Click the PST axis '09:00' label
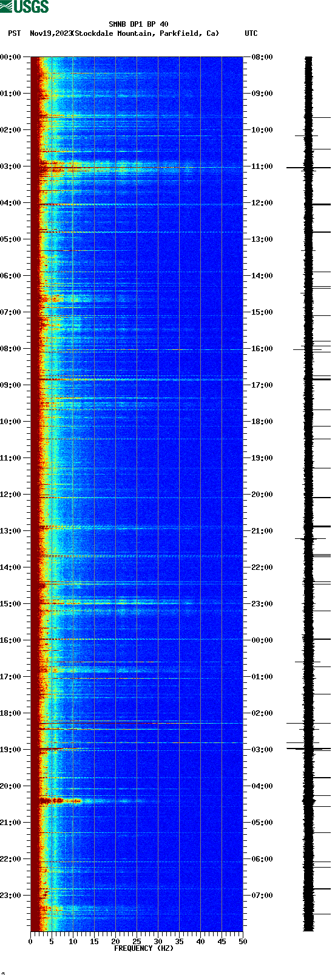This screenshot has height=980, width=335. (11, 385)
